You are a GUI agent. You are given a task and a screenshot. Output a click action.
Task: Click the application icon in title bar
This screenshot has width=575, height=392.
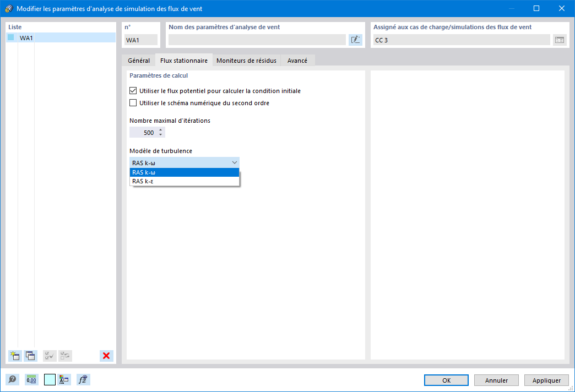(x=9, y=8)
